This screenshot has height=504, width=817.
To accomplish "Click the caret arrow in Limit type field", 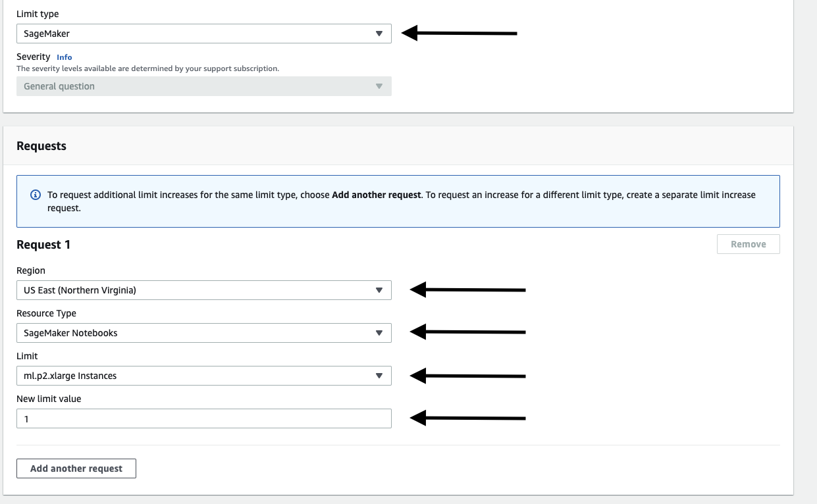I will click(x=379, y=34).
